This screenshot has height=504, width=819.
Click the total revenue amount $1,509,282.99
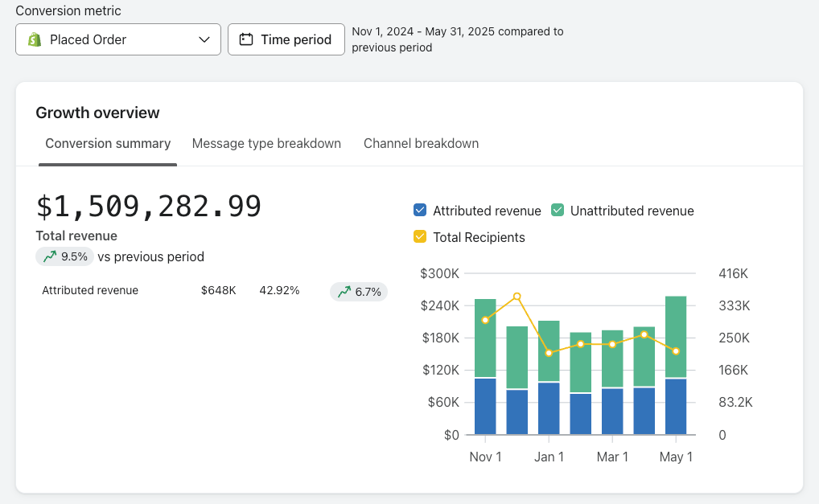pyautogui.click(x=149, y=207)
